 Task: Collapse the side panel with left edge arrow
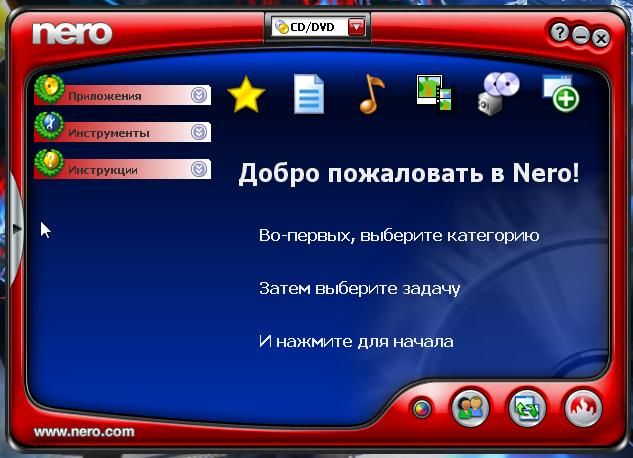(x=16, y=228)
